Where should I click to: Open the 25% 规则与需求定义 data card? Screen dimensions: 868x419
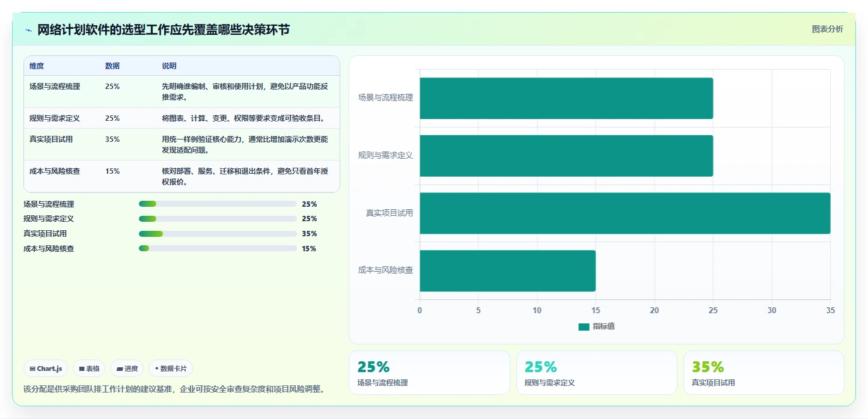596,373
